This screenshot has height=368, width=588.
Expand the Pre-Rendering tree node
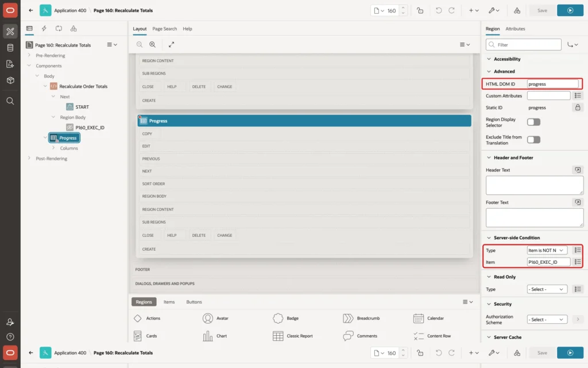(x=29, y=55)
